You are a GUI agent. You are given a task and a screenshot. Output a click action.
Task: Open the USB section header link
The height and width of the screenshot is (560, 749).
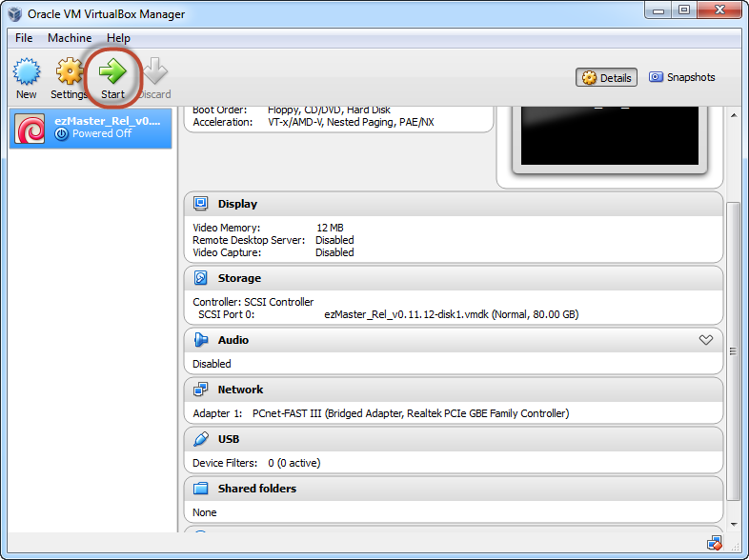tap(229, 439)
